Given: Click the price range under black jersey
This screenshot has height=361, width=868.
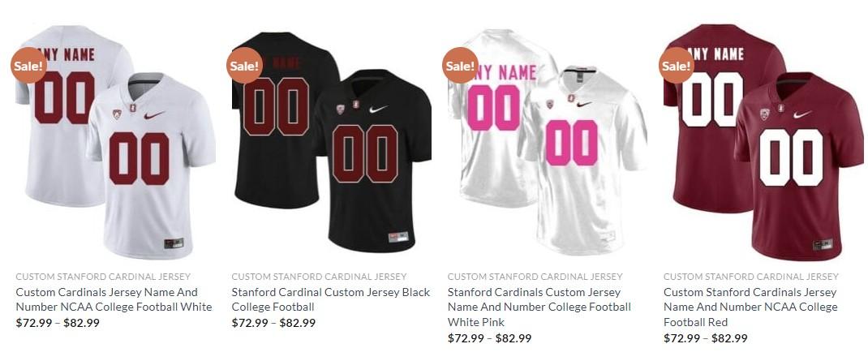Looking at the screenshot, I should click(273, 323).
